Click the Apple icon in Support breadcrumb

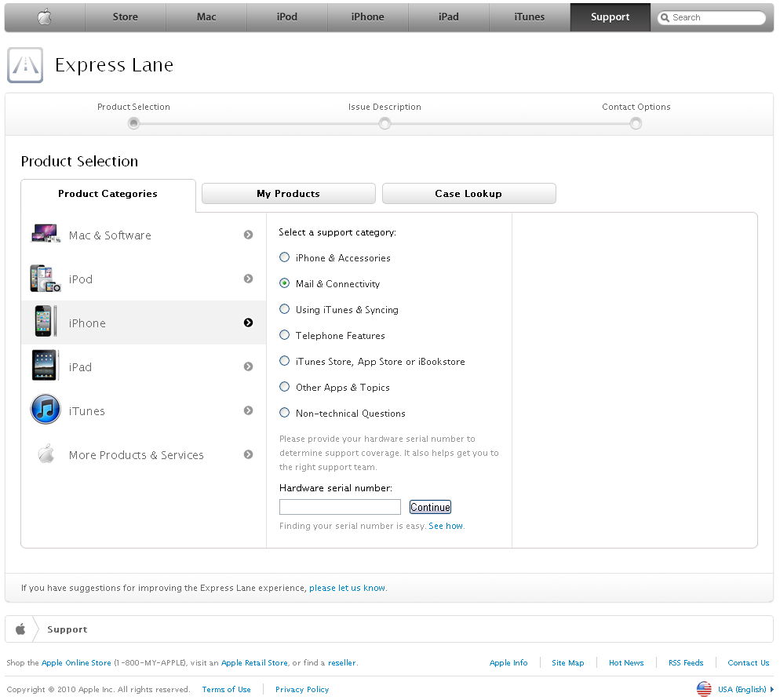coord(20,629)
